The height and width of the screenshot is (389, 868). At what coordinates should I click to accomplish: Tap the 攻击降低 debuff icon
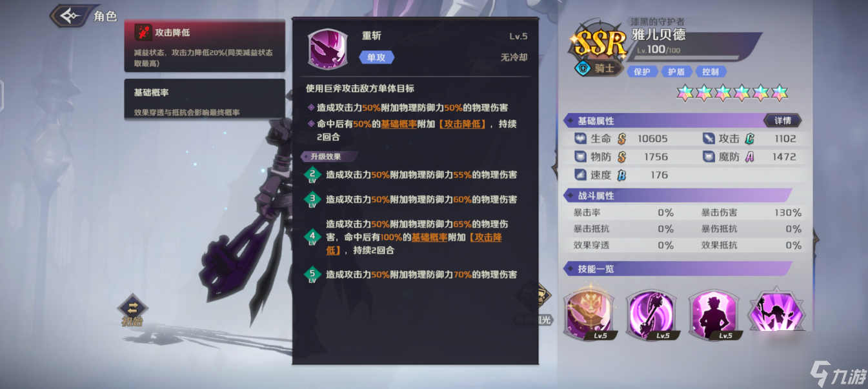(143, 32)
